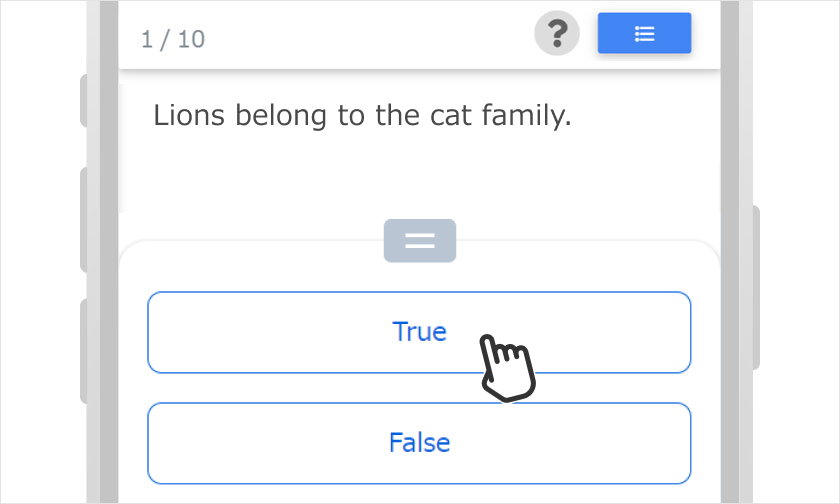Click the word "True" in the answer
840x504 pixels.
pos(419,332)
